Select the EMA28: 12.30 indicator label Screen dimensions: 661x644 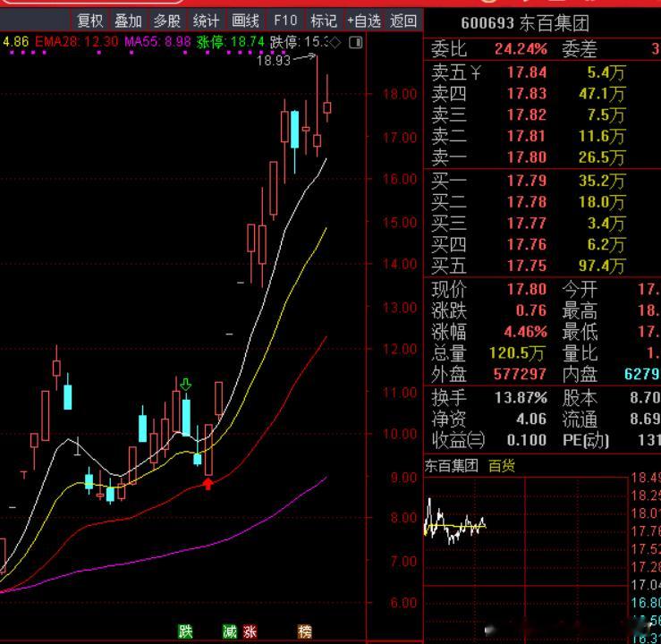point(76,42)
